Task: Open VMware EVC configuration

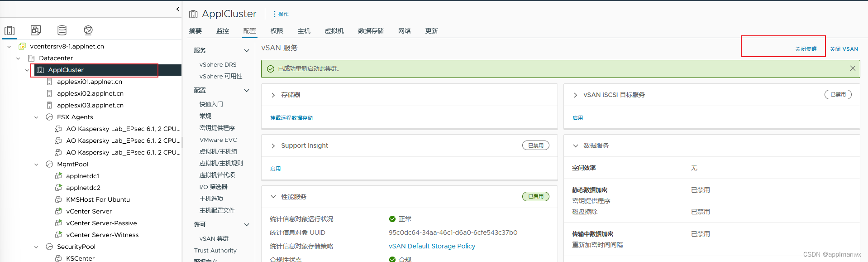Action: coord(218,140)
